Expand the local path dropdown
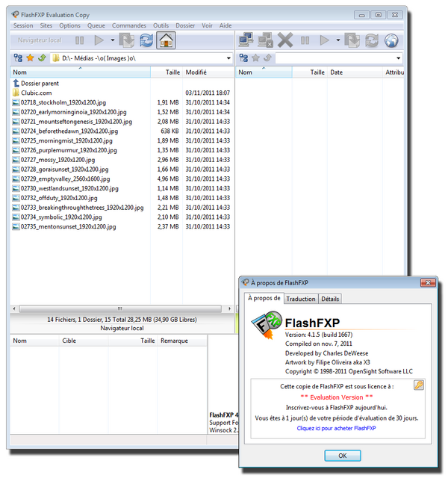This screenshot has width=448, height=481. point(228,58)
